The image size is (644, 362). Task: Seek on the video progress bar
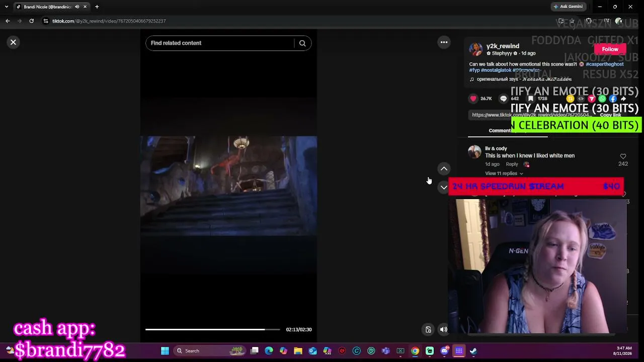212,330
